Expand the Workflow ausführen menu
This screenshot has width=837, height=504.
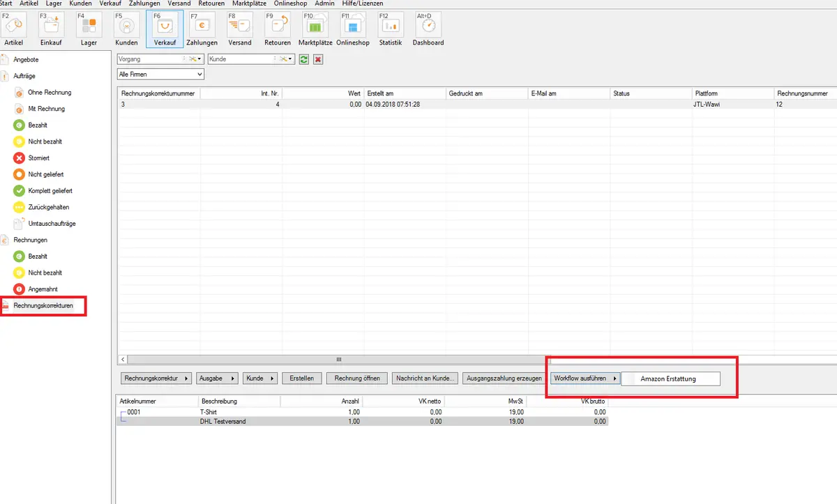coord(585,378)
